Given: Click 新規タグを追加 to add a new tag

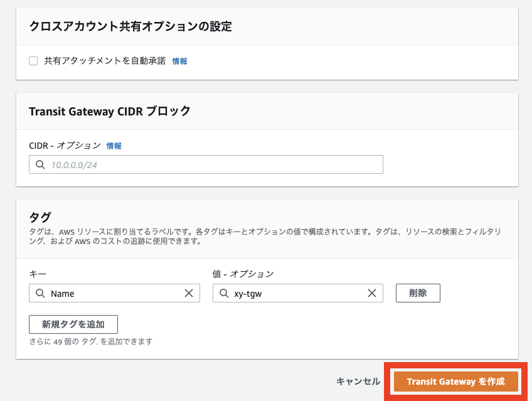Looking at the screenshot, I should click(x=73, y=324).
